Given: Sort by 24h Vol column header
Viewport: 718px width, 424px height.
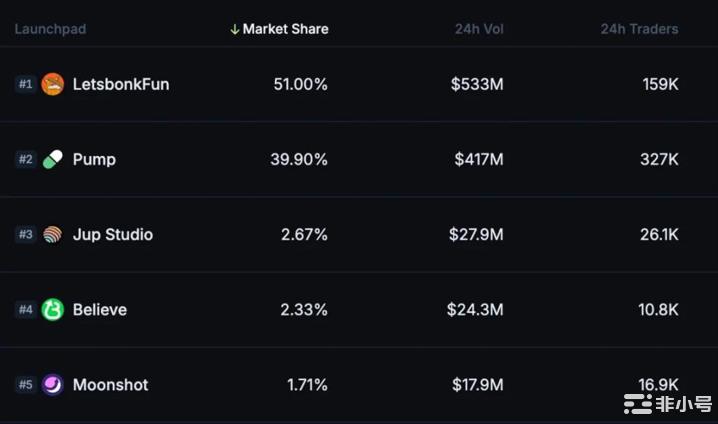Looking at the screenshot, I should (479, 29).
